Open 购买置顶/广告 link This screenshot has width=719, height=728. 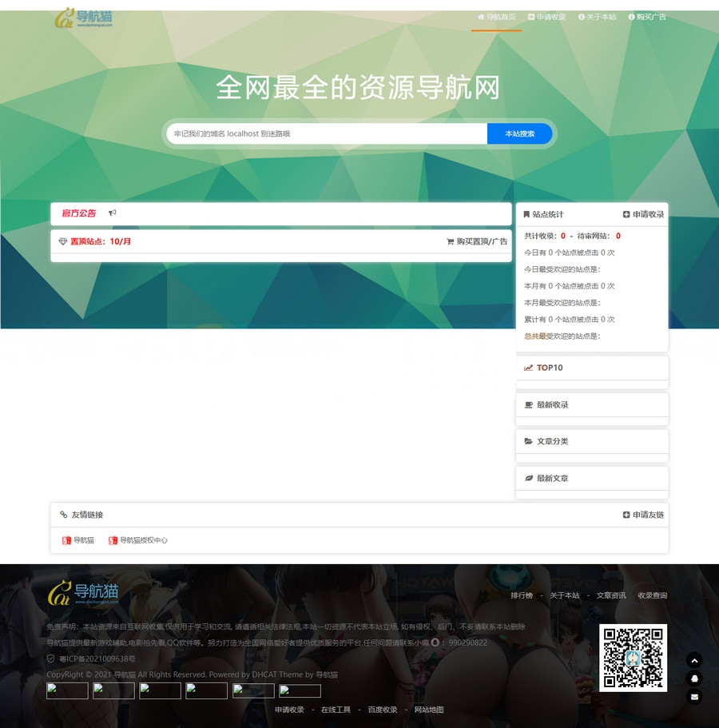477,241
